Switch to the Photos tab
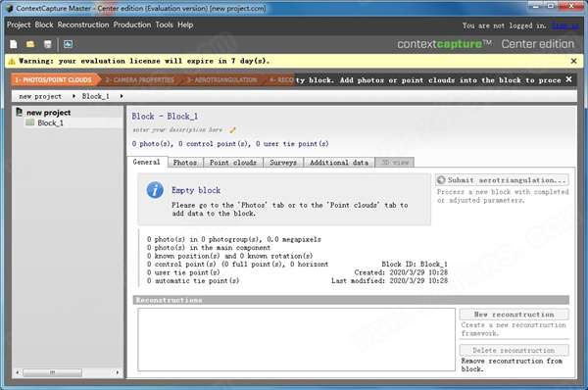The height and width of the screenshot is (390, 588). click(x=185, y=163)
